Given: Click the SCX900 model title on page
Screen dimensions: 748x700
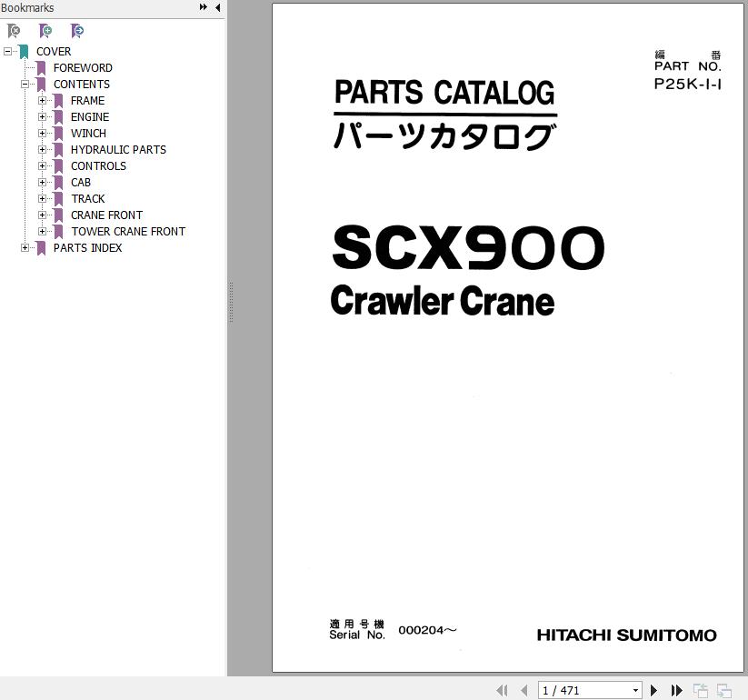Looking at the screenshot, I should click(468, 247).
